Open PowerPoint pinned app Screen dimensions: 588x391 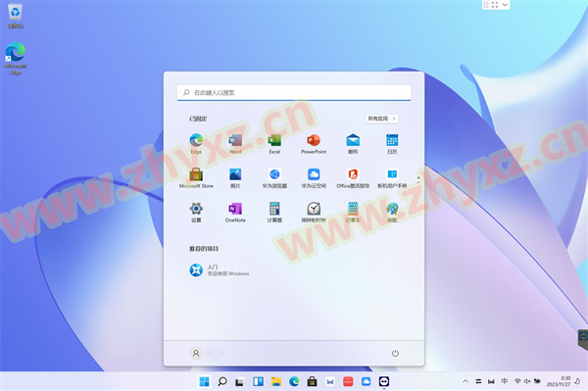(314, 144)
